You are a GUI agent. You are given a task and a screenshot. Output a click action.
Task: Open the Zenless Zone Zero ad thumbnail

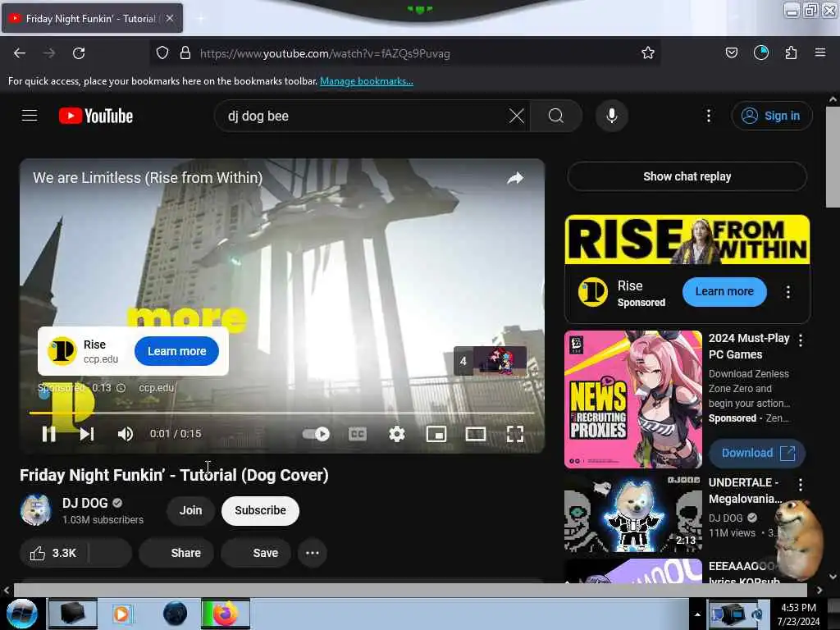(632, 399)
